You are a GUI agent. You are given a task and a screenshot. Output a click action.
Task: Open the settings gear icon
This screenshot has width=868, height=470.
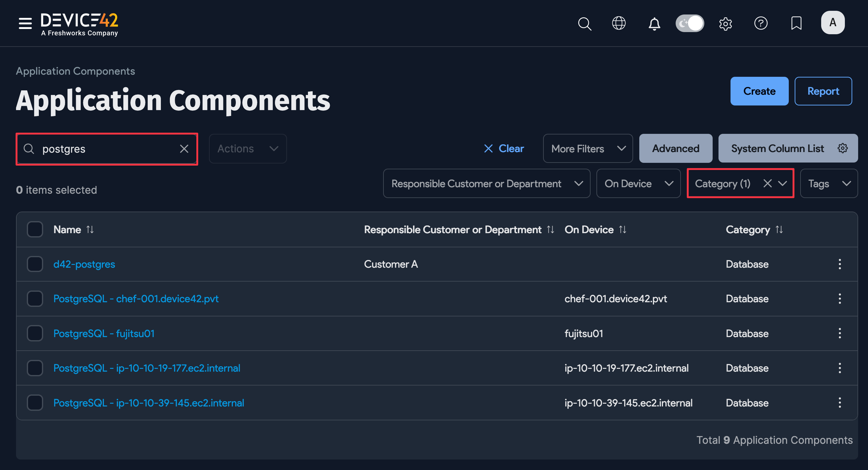726,23
